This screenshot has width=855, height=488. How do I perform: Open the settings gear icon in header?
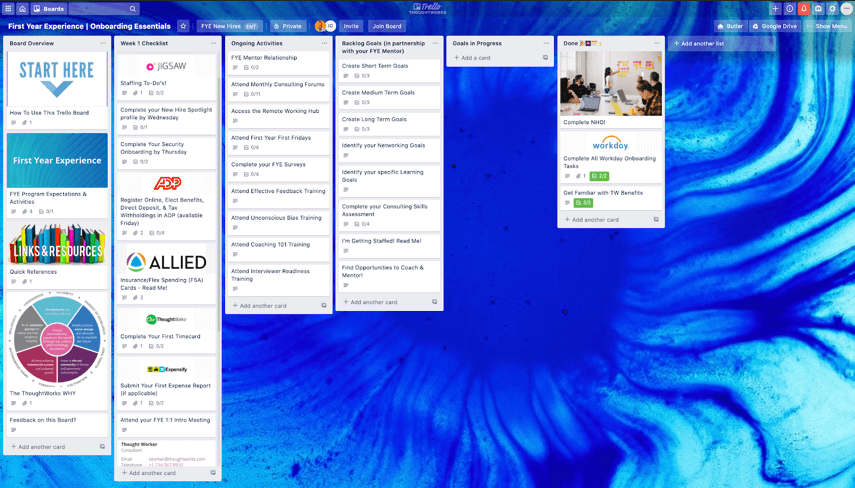coord(832,9)
